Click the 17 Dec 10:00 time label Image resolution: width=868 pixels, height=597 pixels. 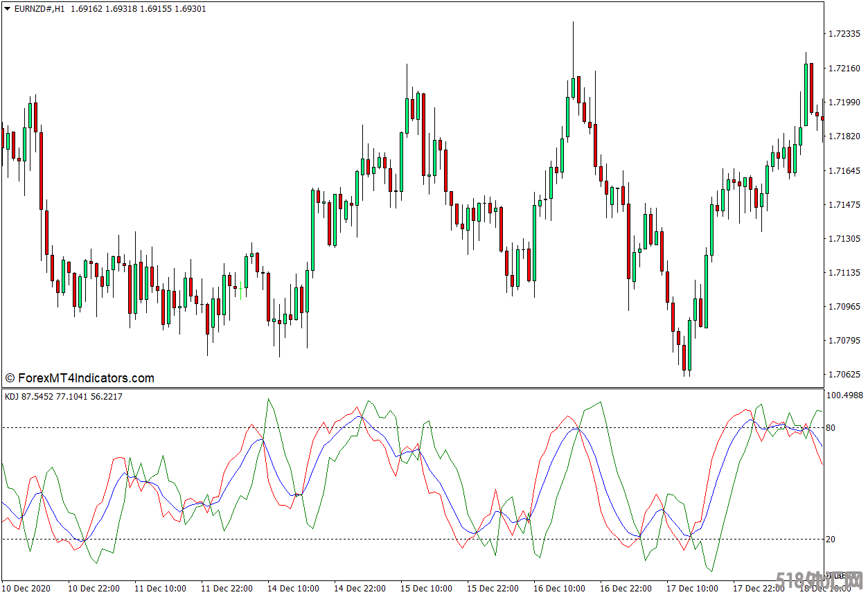[692, 589]
